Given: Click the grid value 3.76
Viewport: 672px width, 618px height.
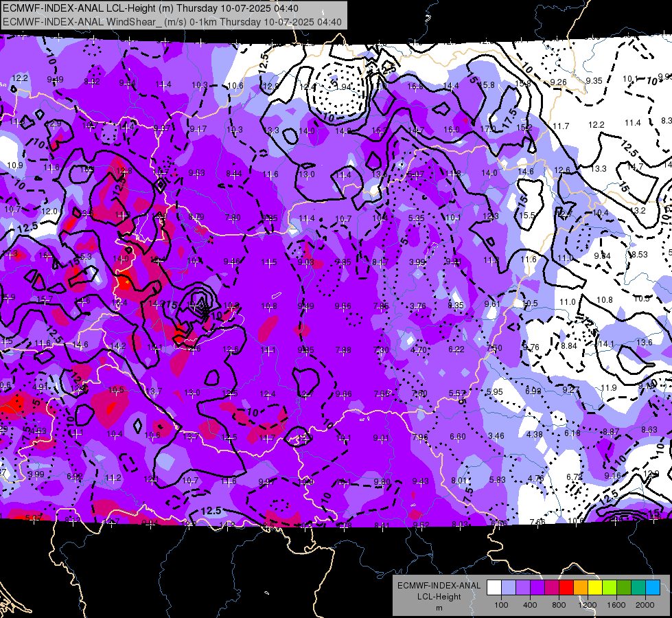Looking at the screenshot, I should click(x=418, y=306).
